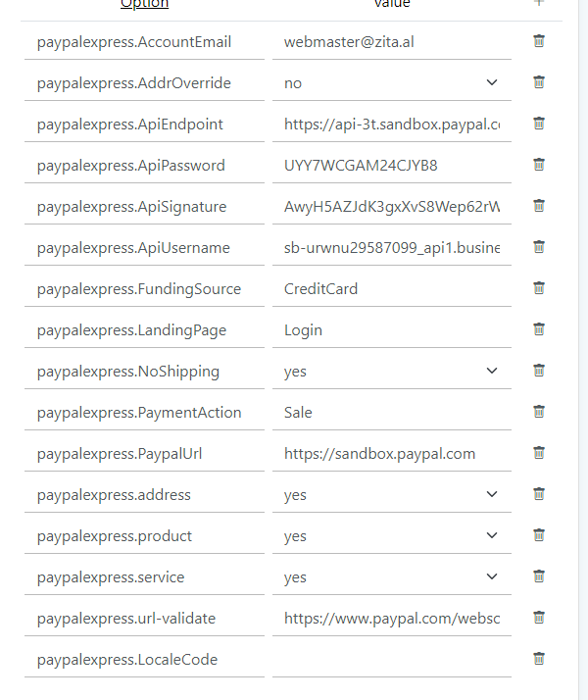Viewport: 588px width, 700px height.
Task: Sort by the Option column header
Action: 144,4
